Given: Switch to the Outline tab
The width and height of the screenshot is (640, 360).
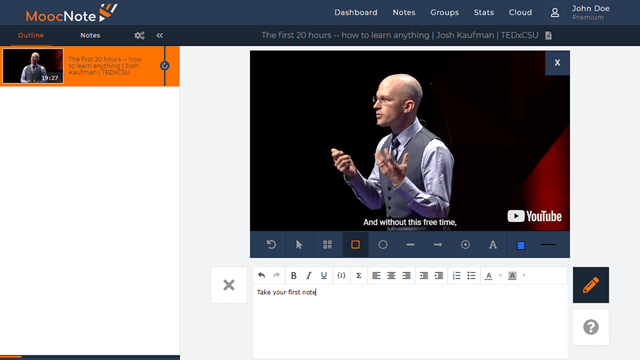Looking at the screenshot, I should click(x=31, y=35).
